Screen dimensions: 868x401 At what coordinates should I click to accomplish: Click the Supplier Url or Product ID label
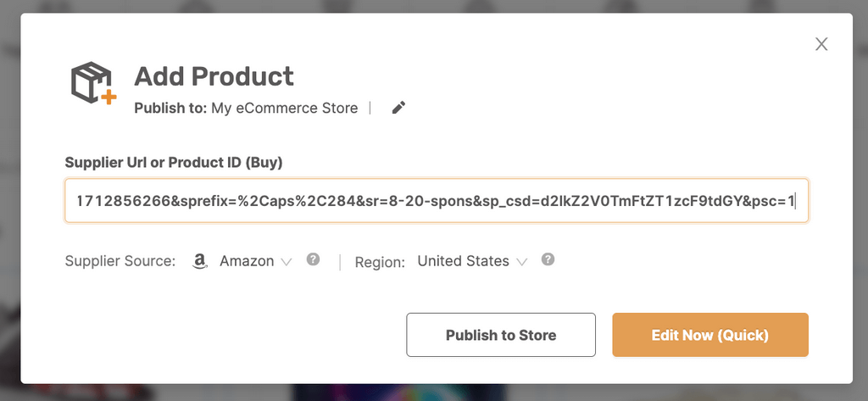point(173,162)
